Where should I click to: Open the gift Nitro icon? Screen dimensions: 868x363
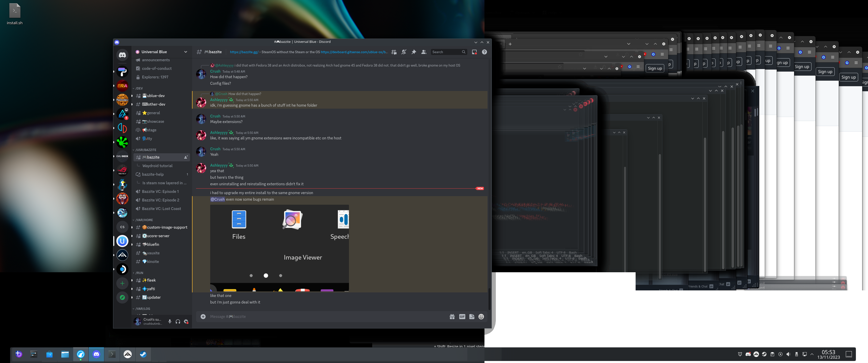coord(452,317)
